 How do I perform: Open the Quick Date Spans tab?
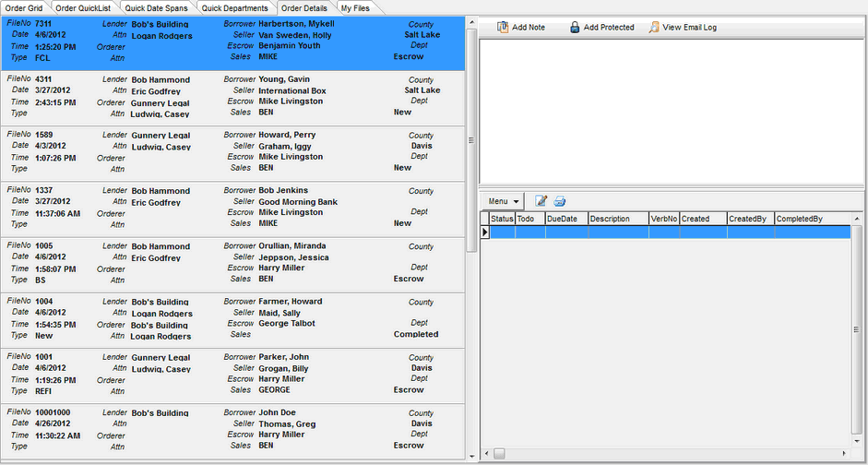coord(157,8)
